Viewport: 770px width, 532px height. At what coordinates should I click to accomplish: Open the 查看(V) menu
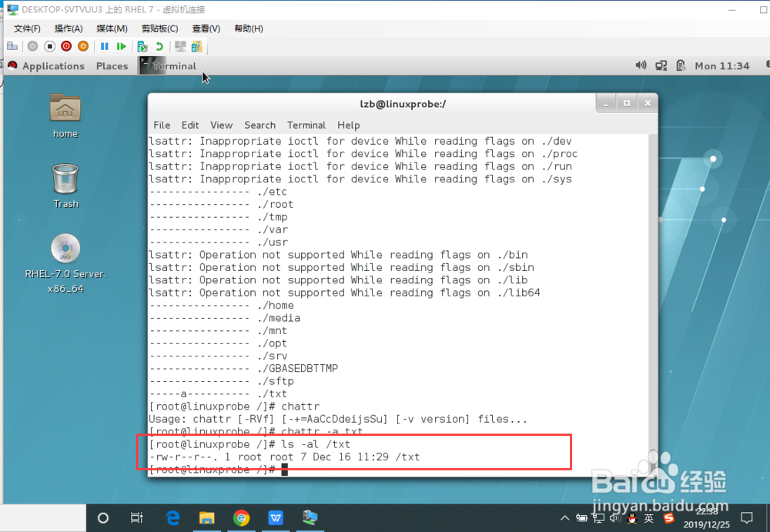tap(206, 28)
